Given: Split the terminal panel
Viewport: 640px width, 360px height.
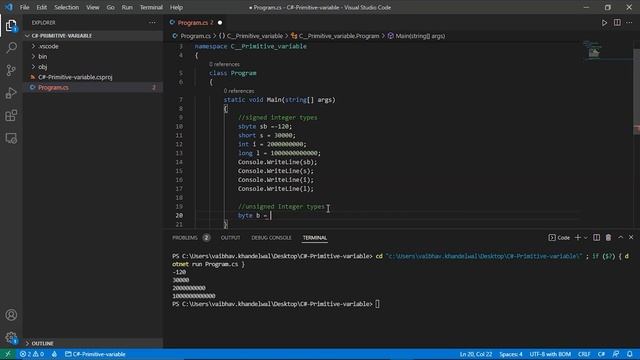Looking at the screenshot, I should click(x=596, y=238).
